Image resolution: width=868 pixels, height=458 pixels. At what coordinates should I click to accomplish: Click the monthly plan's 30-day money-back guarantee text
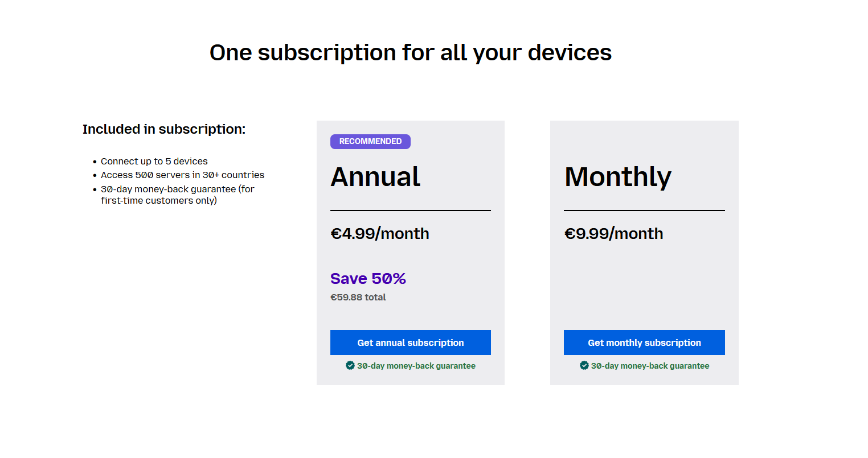(x=650, y=366)
